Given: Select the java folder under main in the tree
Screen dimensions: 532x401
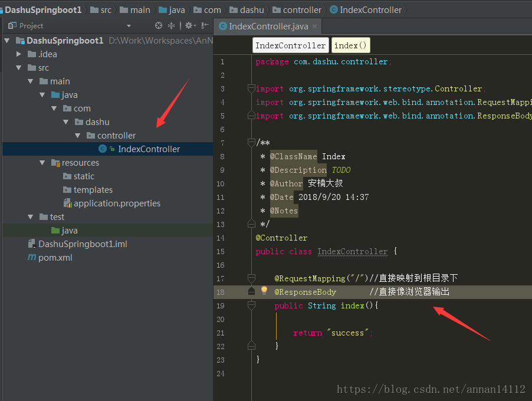Looking at the screenshot, I should coord(70,95).
